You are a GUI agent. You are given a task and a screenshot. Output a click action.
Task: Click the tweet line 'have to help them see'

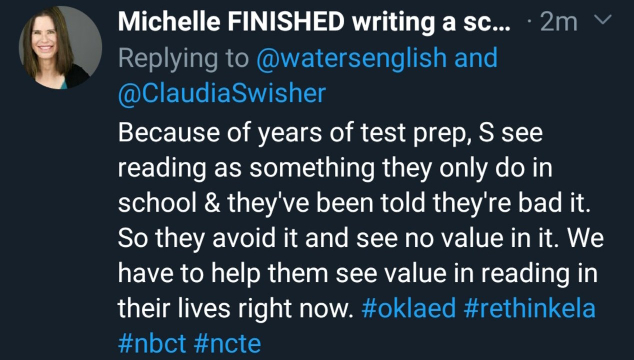[x=358, y=273]
